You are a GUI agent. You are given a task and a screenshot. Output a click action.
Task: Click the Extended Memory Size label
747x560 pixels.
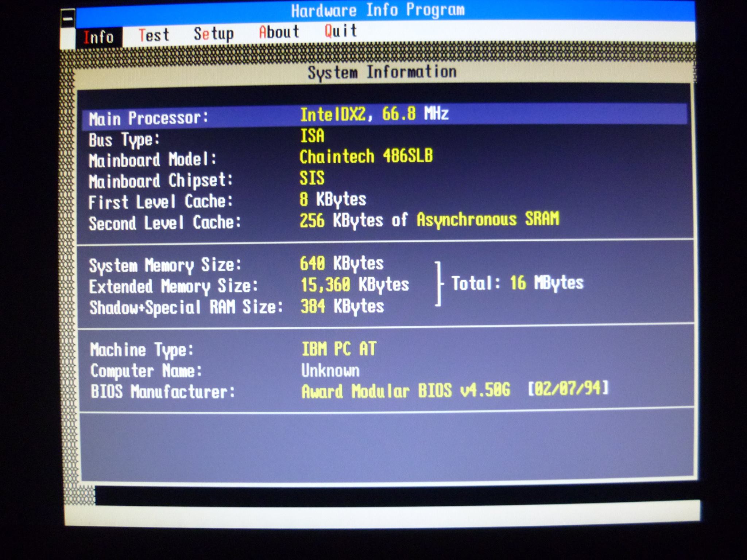174,286
